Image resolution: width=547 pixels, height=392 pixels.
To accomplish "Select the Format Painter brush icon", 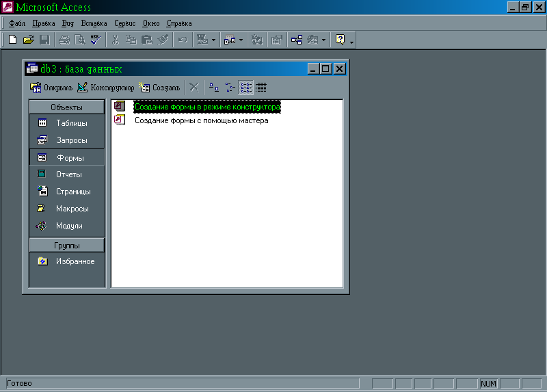I will (x=163, y=40).
